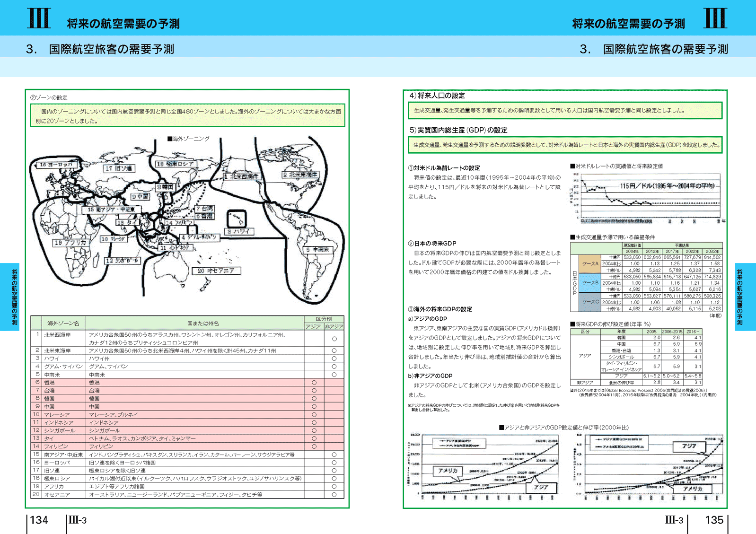756x534 pixels.
Task: Click the table cell 'マレーシア、ブルネイ'
Action: click(113, 415)
